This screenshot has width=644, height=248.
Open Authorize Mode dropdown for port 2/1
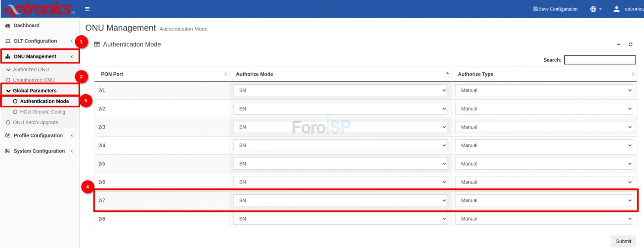click(340, 90)
